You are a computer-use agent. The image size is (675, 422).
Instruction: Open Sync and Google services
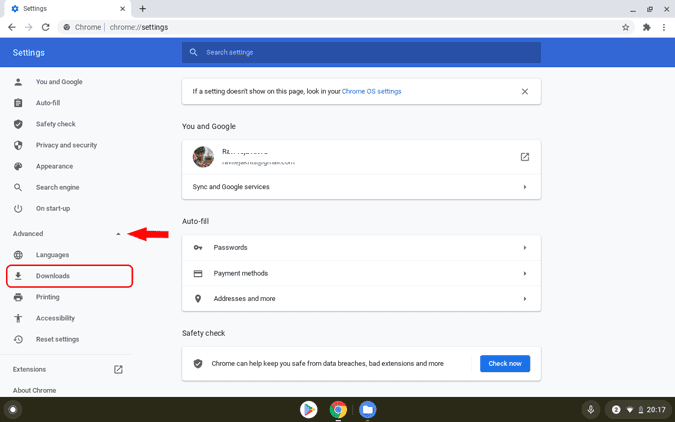361,187
